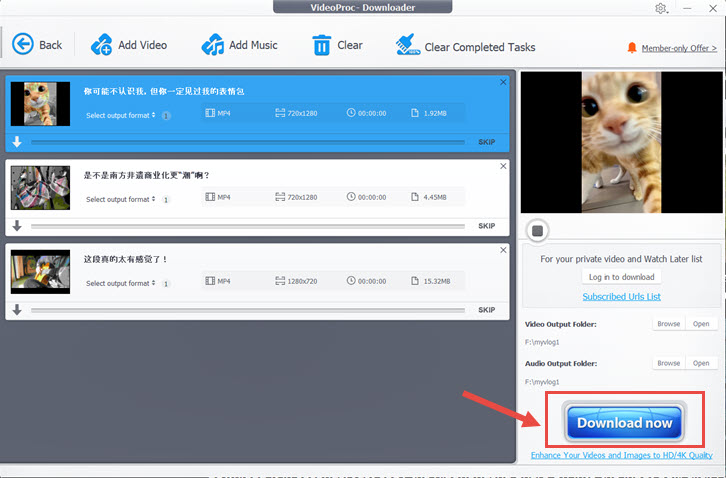The image size is (726, 478).
Task: Open output format selector for the 1.92MB video
Action: pyautogui.click(x=121, y=115)
